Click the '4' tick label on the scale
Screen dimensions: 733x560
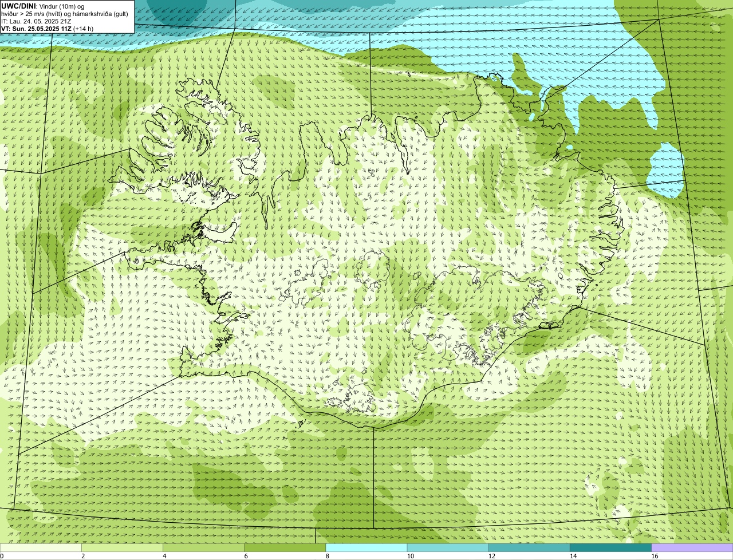[x=164, y=556]
